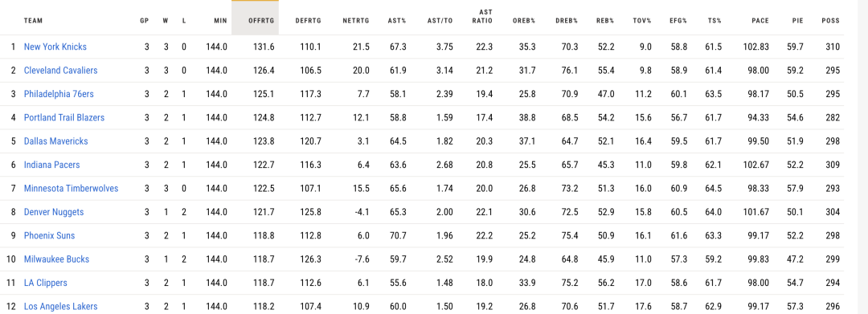This screenshot has height=314, width=868.
Task: Open the Dallas Mavericks team link
Action: [56, 141]
